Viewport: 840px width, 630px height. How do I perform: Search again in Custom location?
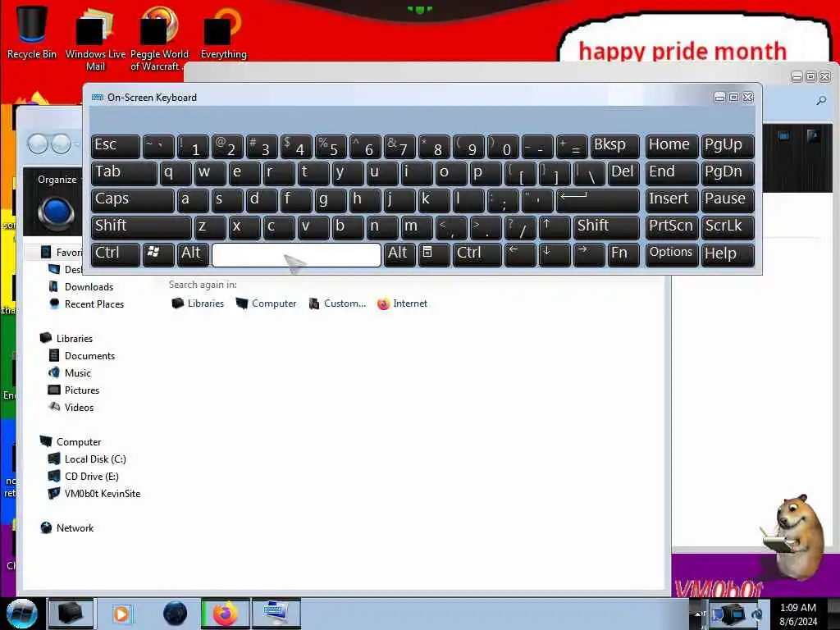click(x=337, y=304)
